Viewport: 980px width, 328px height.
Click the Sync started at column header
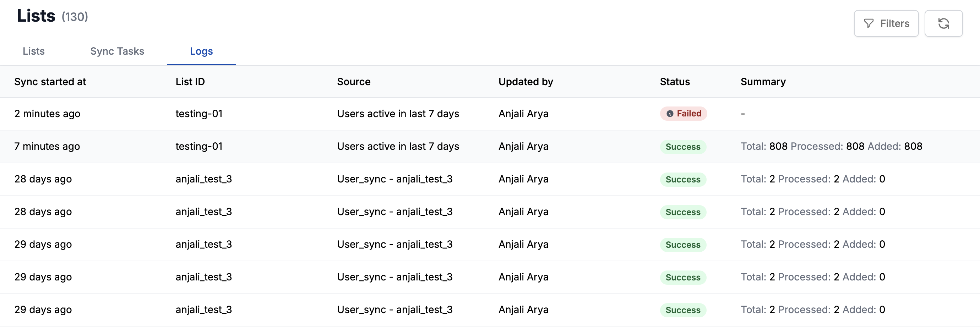click(x=50, y=82)
